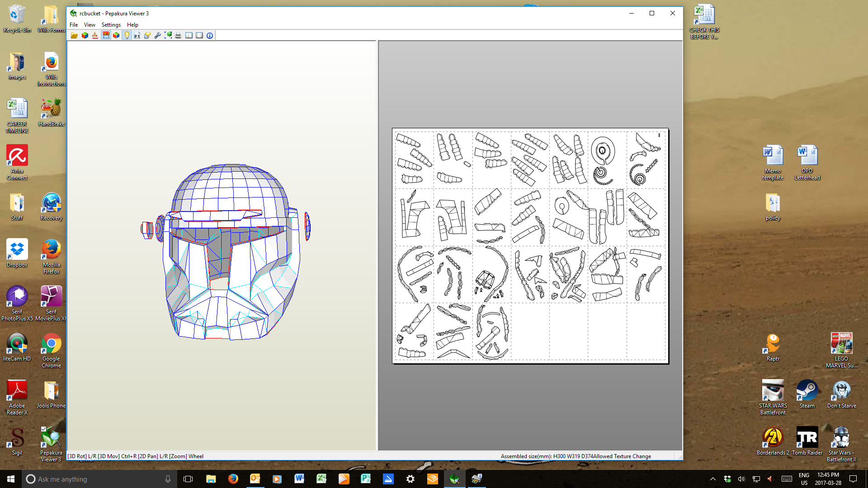Open the File menu
Screen dimensions: 868x488
74,25
